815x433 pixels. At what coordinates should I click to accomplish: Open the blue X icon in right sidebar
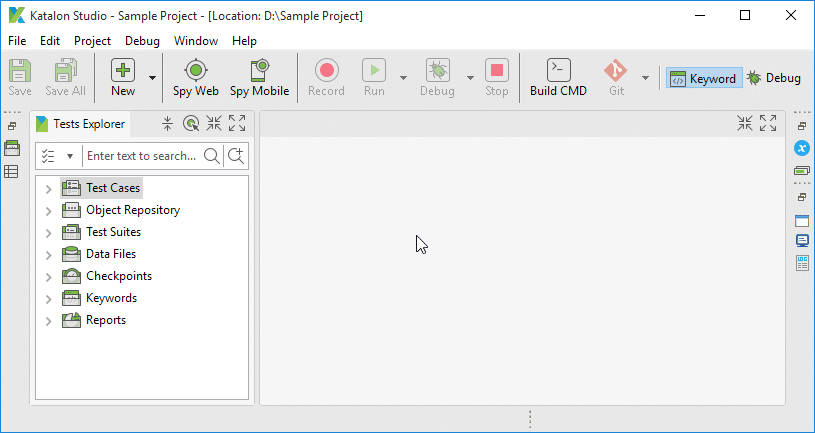[802, 148]
